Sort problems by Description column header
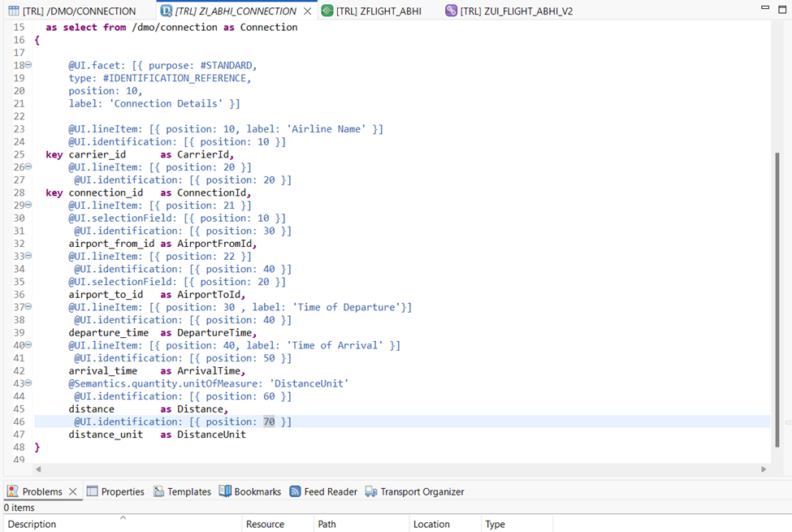This screenshot has height=532, width=792. point(32,524)
